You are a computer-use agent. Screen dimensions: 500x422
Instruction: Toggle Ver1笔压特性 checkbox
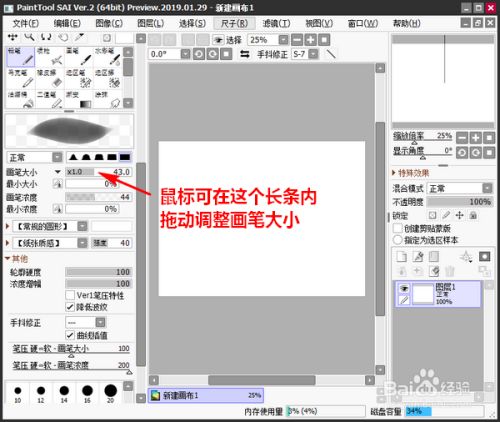[70, 295]
